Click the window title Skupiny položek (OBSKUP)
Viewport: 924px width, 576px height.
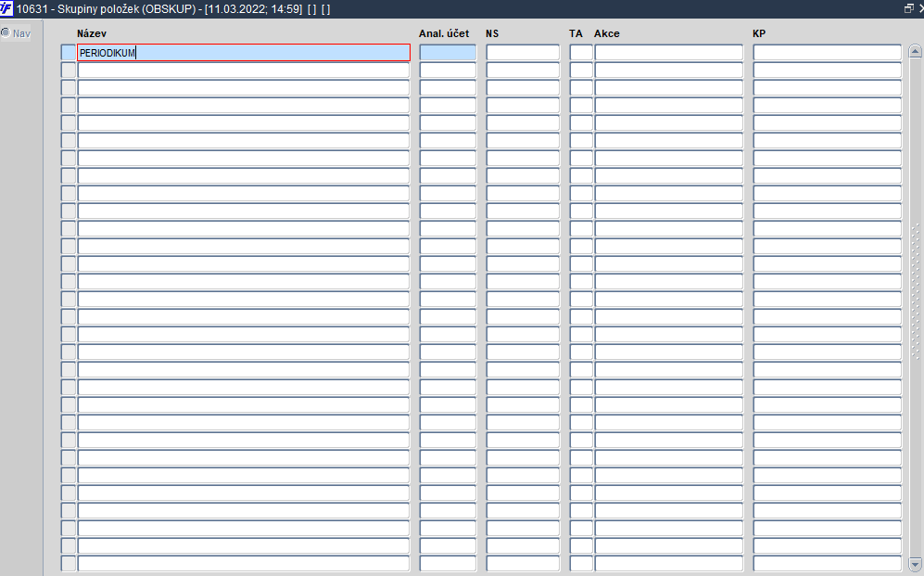[126, 9]
